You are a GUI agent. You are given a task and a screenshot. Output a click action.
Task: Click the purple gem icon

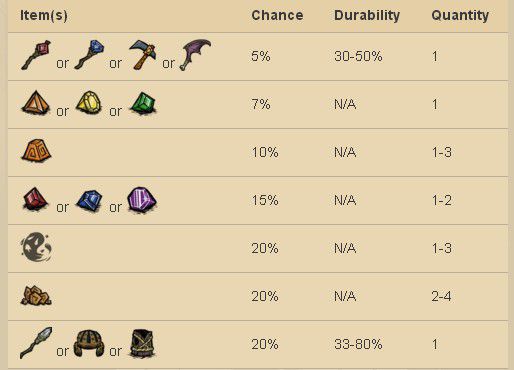[x=142, y=200]
